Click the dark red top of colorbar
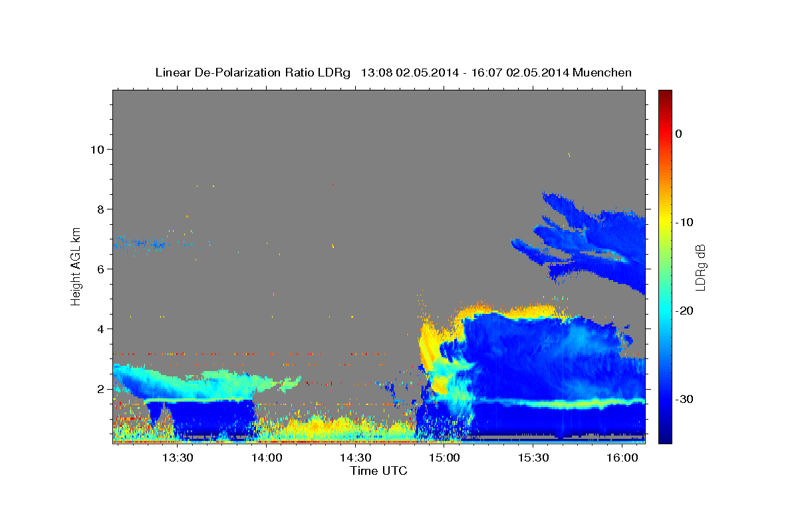798x532 pixels. (x=665, y=94)
